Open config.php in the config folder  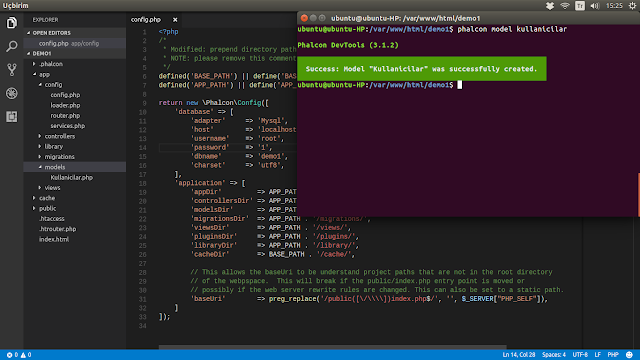click(65, 95)
